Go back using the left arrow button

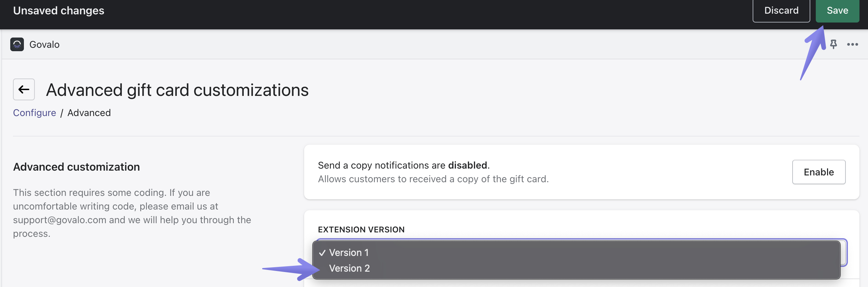point(24,89)
